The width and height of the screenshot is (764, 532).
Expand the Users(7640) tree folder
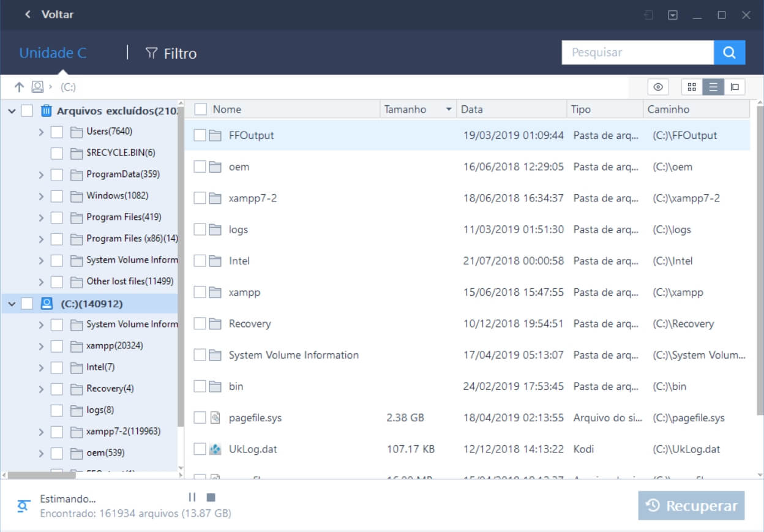[41, 132]
